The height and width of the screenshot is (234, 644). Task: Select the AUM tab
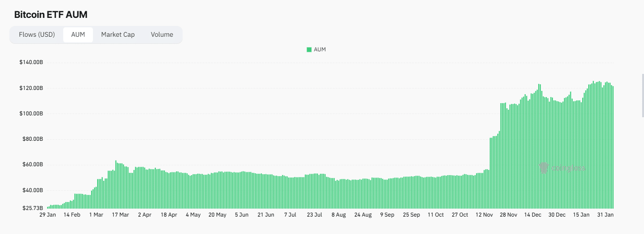pyautogui.click(x=78, y=34)
